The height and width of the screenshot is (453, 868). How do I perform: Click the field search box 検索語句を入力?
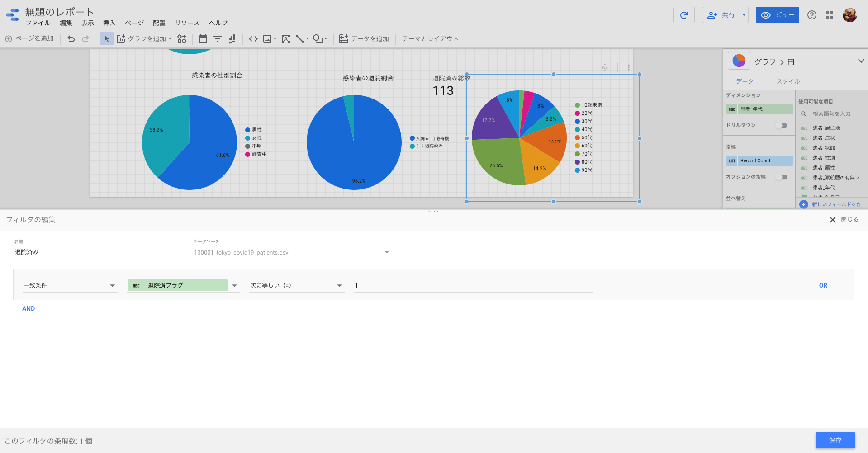pos(832,114)
